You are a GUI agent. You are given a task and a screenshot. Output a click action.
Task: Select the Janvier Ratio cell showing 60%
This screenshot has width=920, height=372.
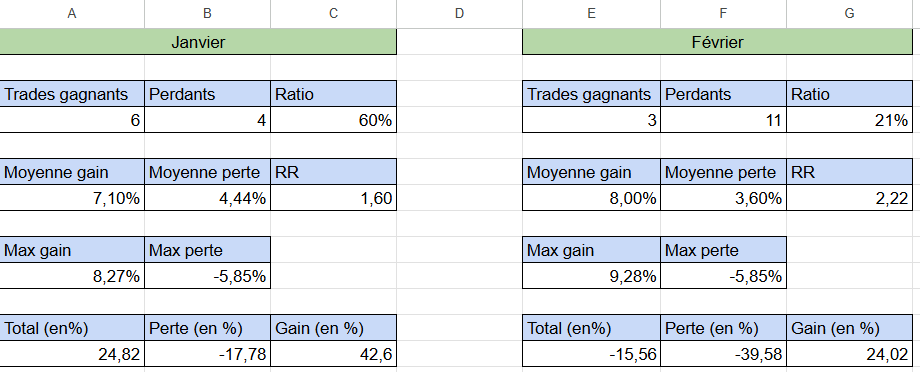point(333,120)
